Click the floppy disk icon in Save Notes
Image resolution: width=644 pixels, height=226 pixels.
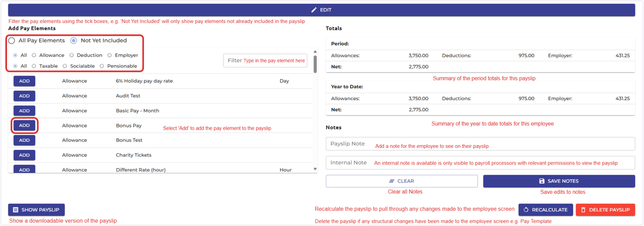[541, 181]
